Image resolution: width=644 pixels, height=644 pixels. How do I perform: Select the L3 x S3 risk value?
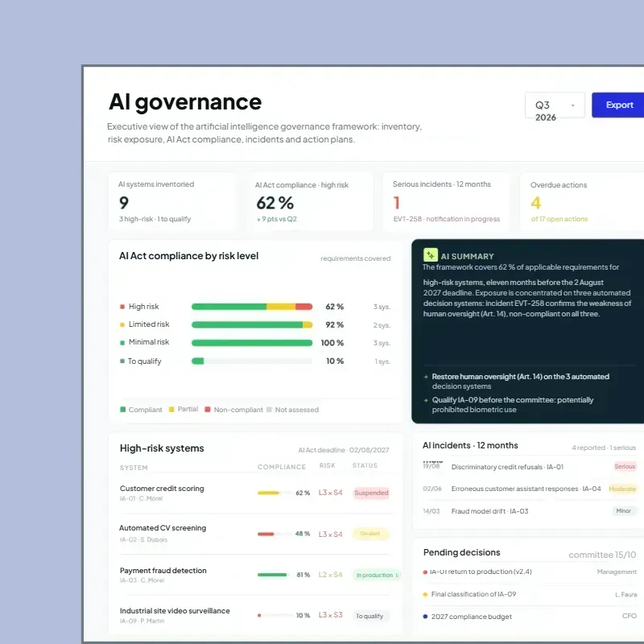tap(331, 615)
